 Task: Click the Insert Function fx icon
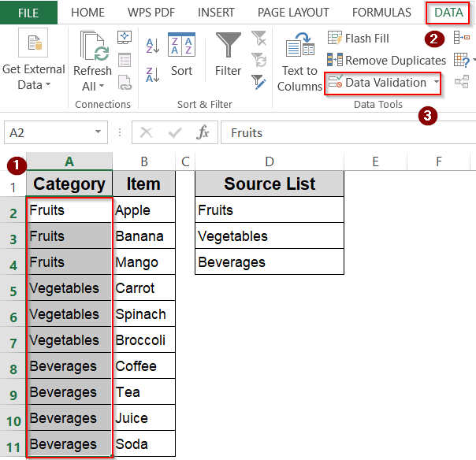[203, 132]
